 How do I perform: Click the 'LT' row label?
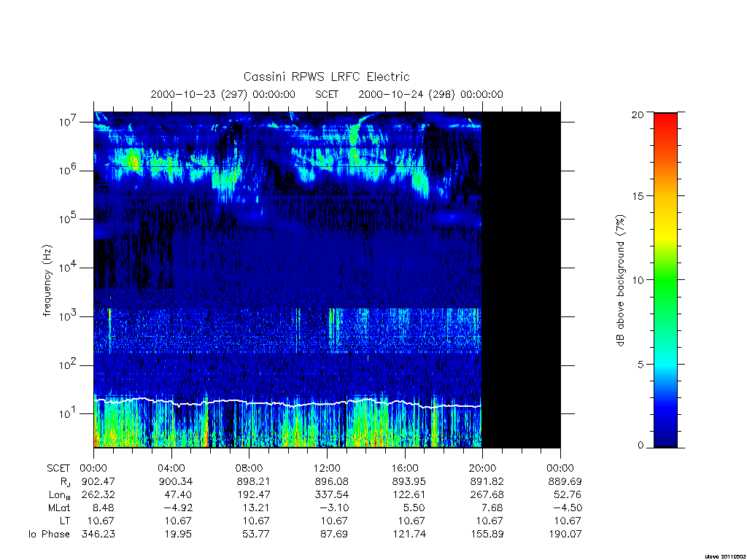(65, 521)
